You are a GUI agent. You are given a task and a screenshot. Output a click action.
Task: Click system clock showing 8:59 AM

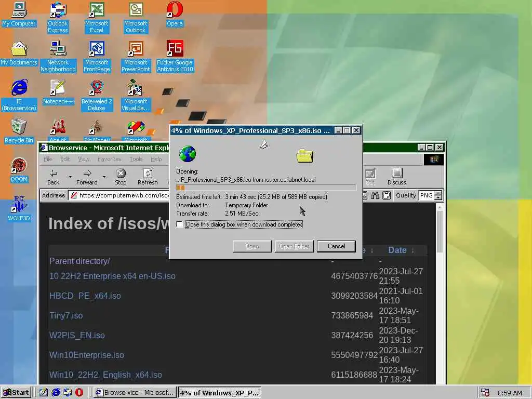tap(510, 393)
